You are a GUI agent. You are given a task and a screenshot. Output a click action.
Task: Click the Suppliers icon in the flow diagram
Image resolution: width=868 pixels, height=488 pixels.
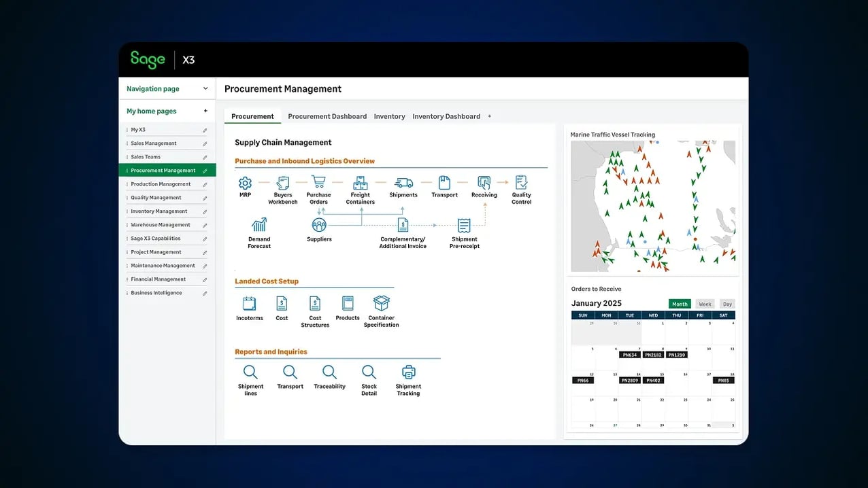click(x=318, y=226)
